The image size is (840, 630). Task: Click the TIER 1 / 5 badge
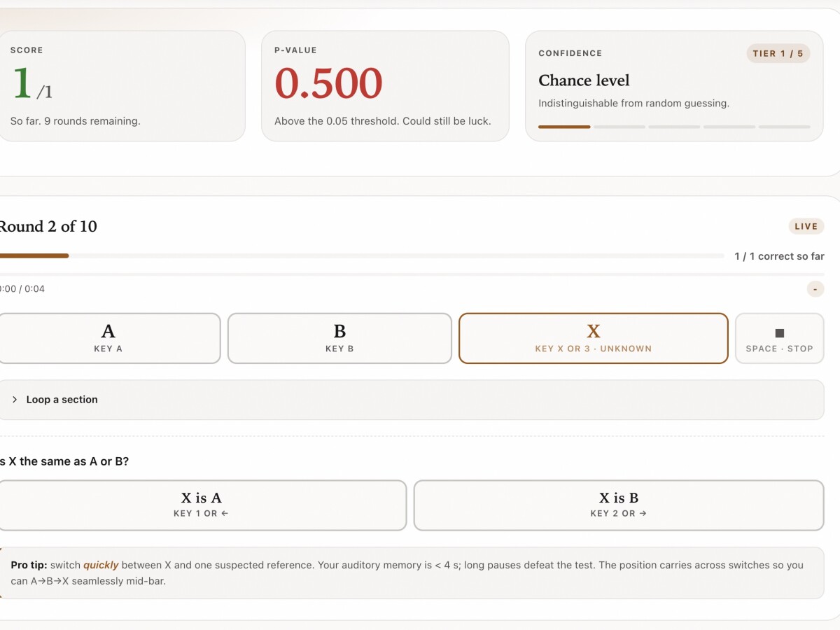coord(778,54)
